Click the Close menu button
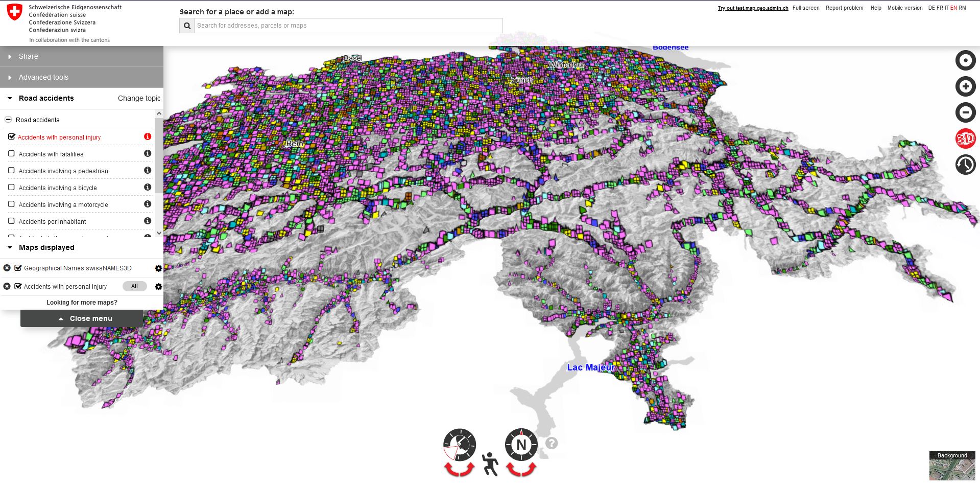 (x=82, y=318)
